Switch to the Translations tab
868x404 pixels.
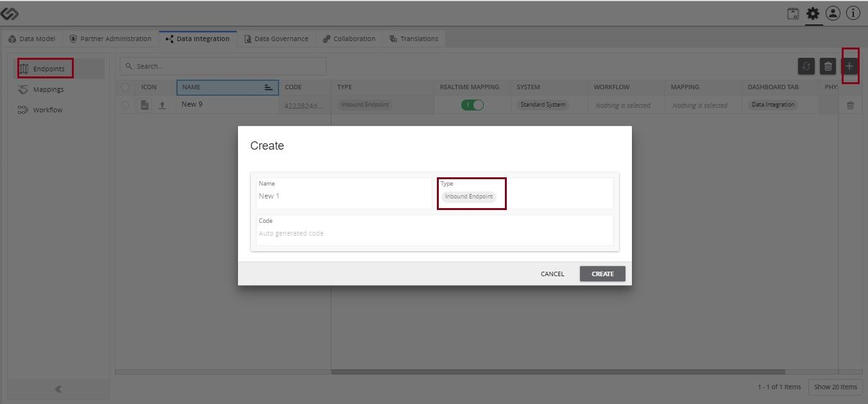coord(414,39)
